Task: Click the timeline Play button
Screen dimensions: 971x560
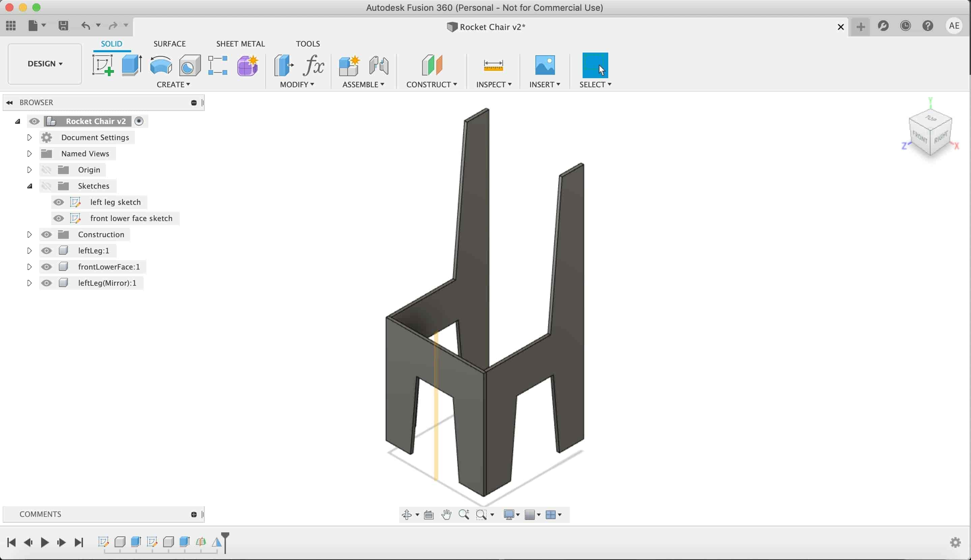Action: 45,543
